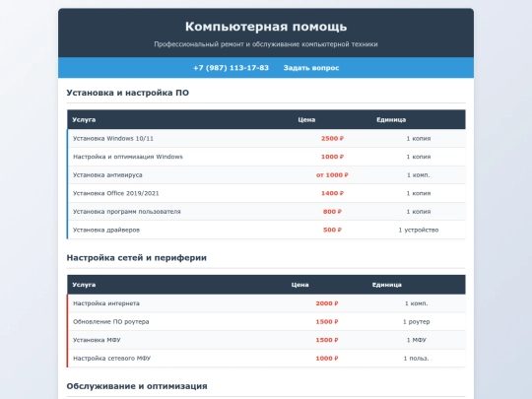Select the Установка драйверов service

click(x=106, y=230)
